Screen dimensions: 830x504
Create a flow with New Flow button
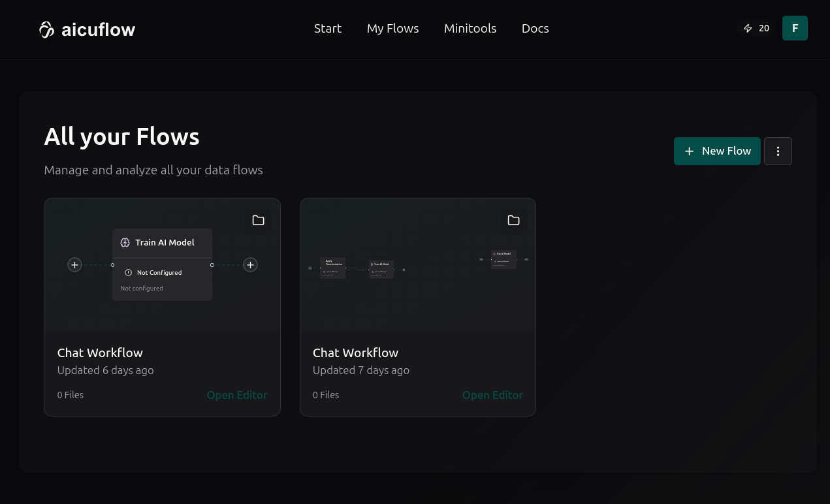point(717,151)
